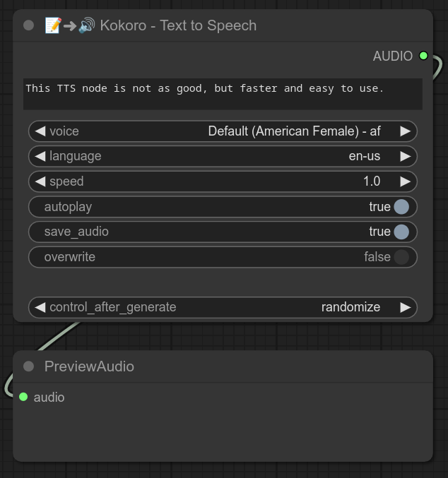448x478 pixels.
Task: Open control_after_generate randomize dropdown
Action: (350, 307)
